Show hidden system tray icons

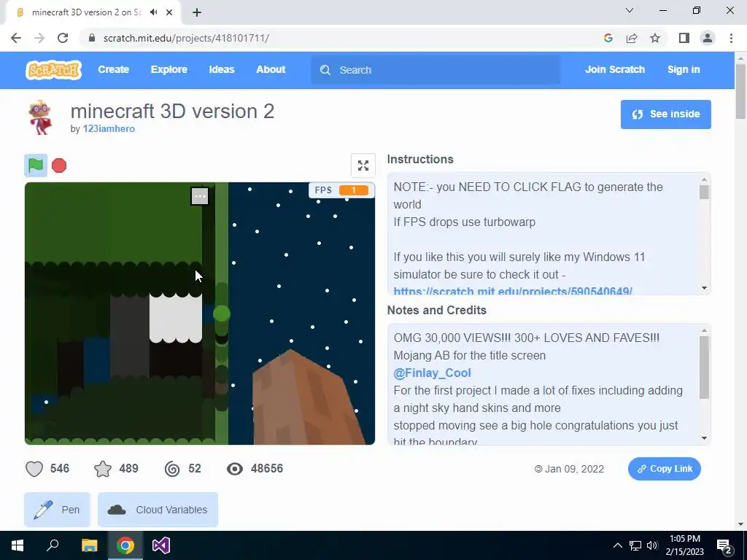click(617, 545)
